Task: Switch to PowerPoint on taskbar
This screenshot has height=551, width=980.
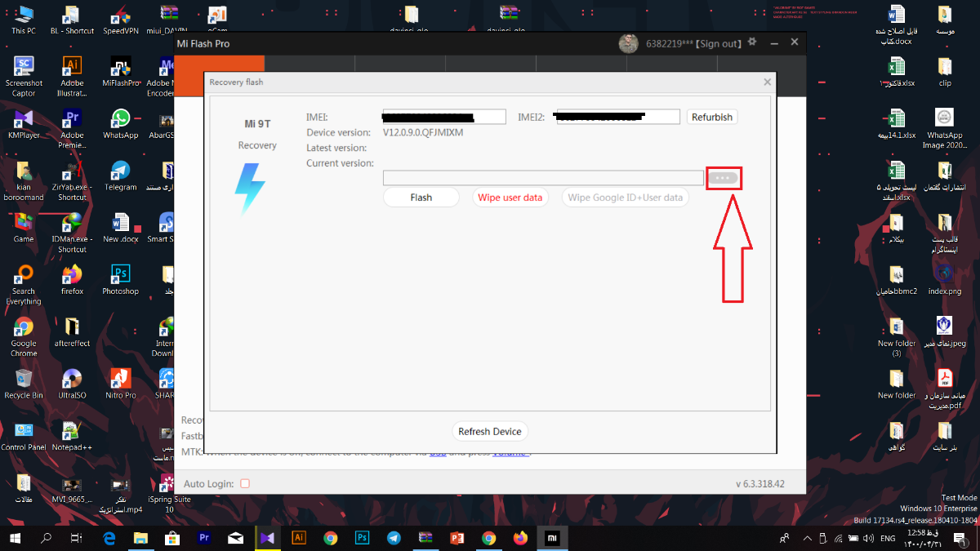Action: pos(457,538)
